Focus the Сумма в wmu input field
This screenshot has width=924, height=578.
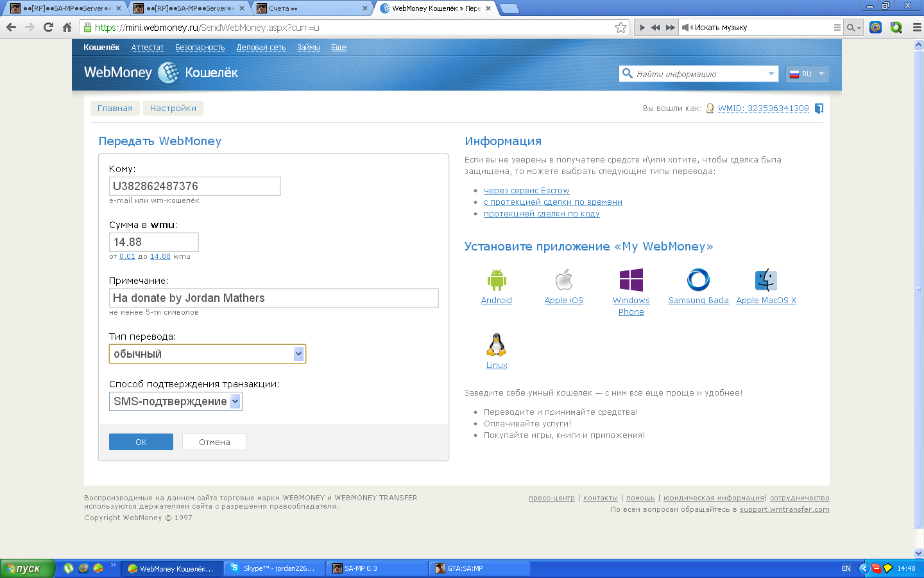pos(154,242)
